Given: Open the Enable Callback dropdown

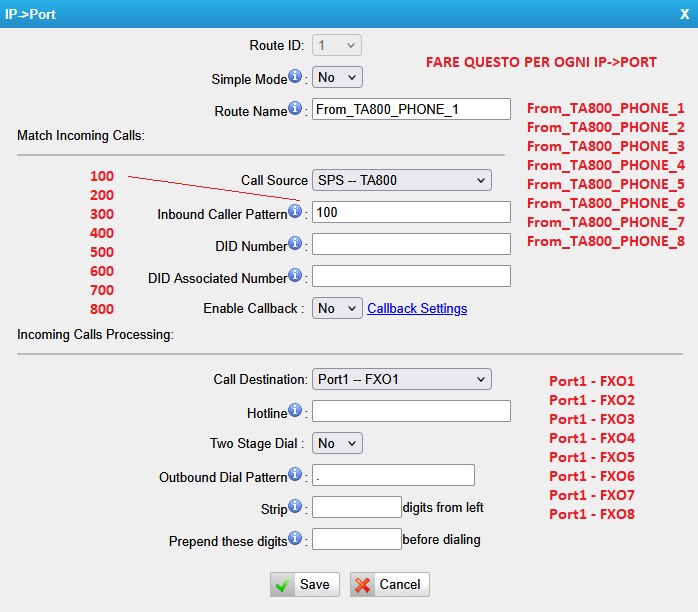Looking at the screenshot, I should pyautogui.click(x=337, y=308).
